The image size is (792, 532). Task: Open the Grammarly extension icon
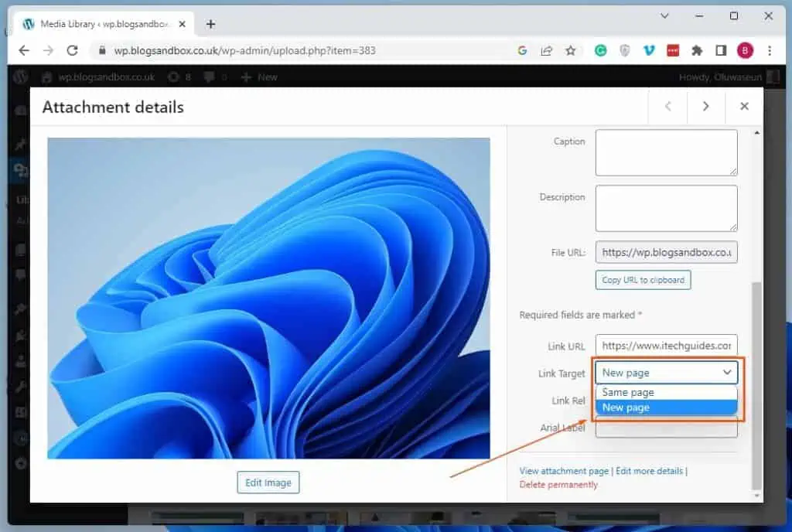pos(601,49)
